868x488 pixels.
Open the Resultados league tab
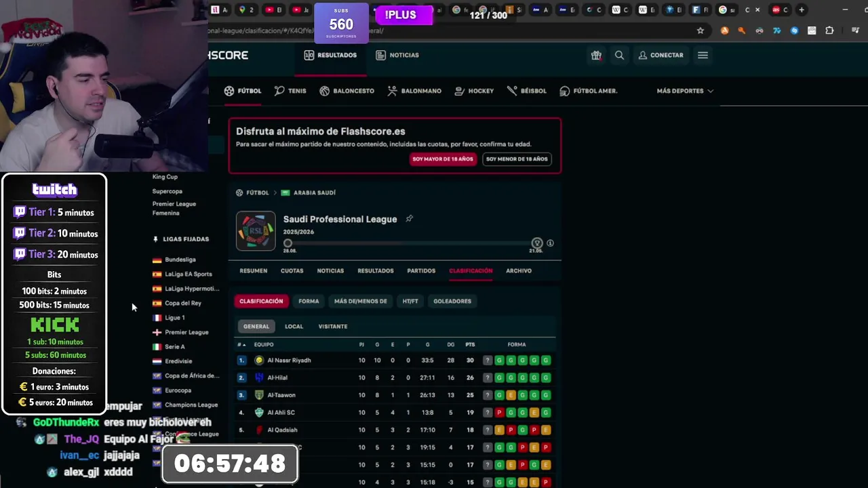tap(376, 271)
